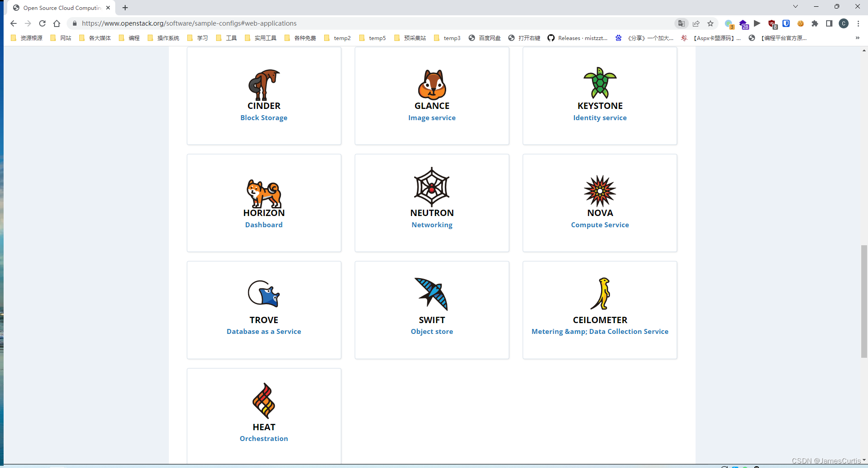
Task: Open the uBlock Origin extension icon
Action: [772, 24]
